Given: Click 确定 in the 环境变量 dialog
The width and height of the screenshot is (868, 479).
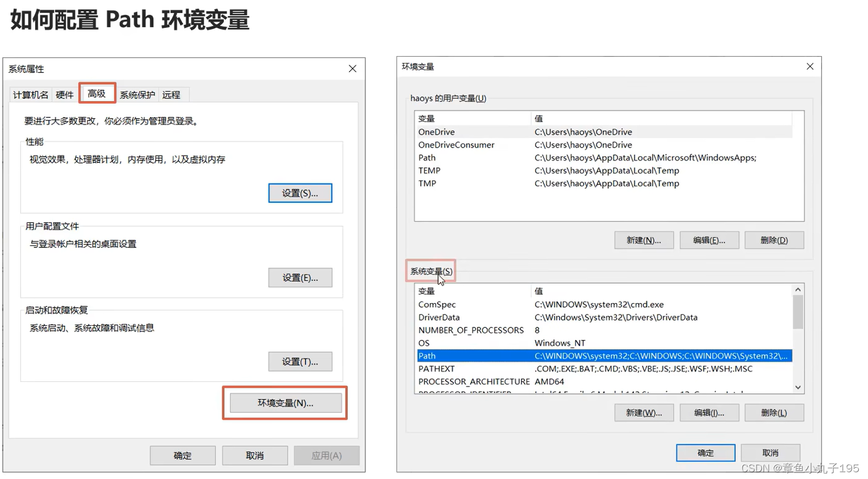Looking at the screenshot, I should [x=705, y=452].
